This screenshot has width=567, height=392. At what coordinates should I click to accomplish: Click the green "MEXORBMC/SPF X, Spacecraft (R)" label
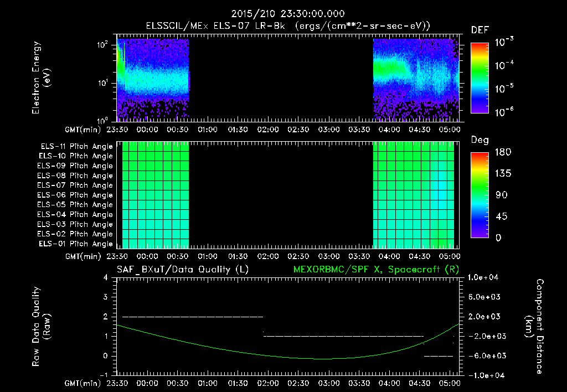(x=376, y=270)
